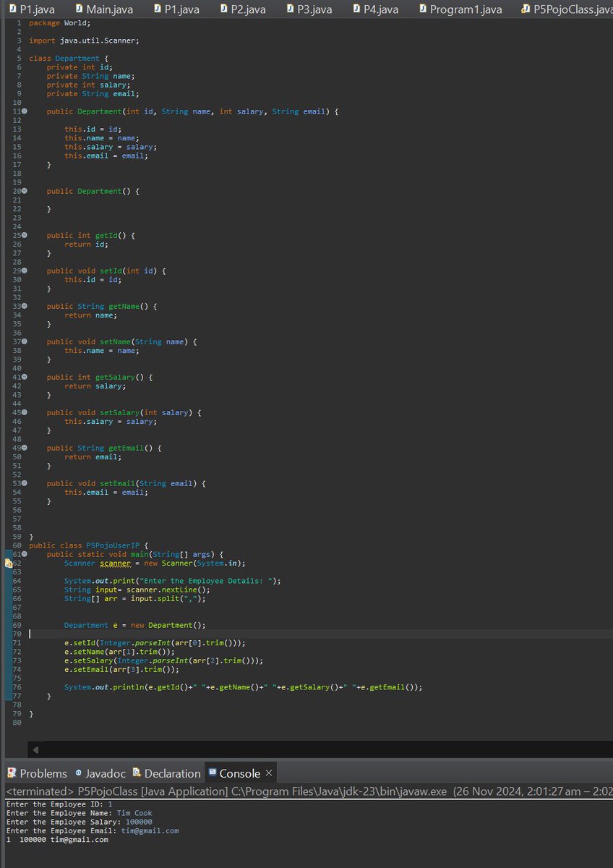Viewport: 613px width, 868px height.
Task: Click the "private int id;" field line
Action: [79, 67]
